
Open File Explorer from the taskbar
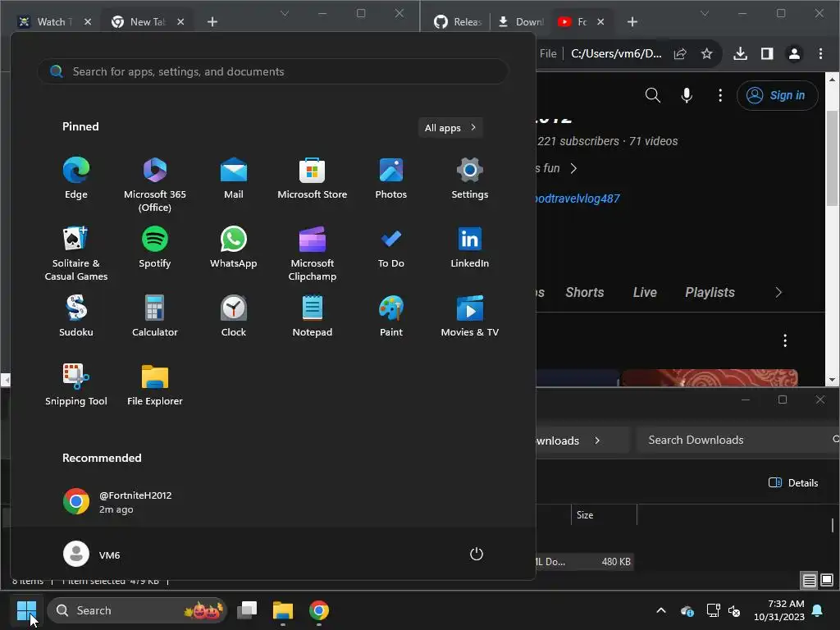[x=283, y=610]
